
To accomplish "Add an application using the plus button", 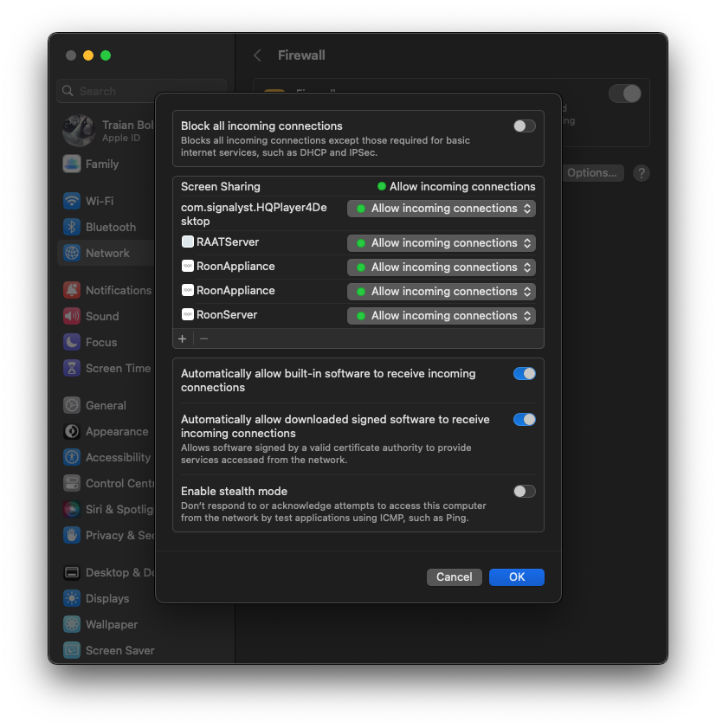I will tap(183, 338).
